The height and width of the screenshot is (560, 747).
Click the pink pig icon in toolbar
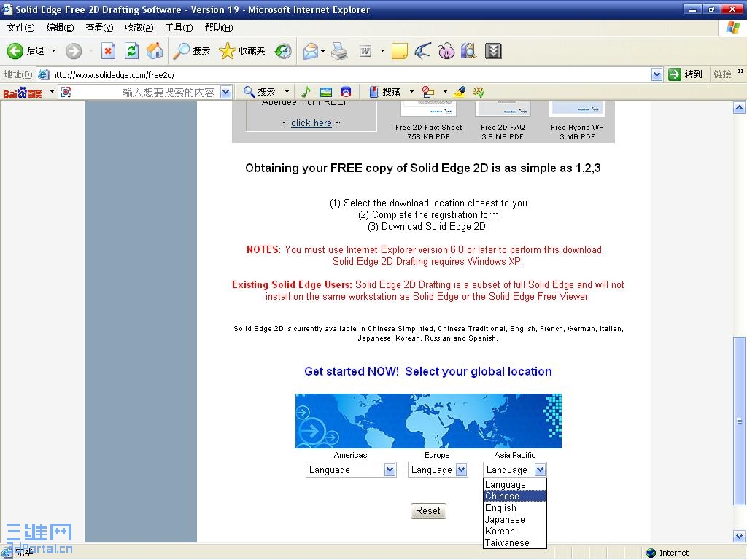[446, 51]
